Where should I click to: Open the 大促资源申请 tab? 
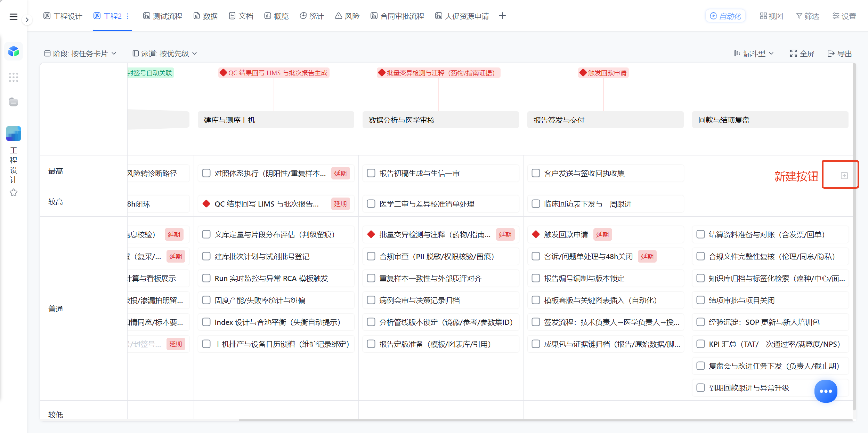coord(462,16)
